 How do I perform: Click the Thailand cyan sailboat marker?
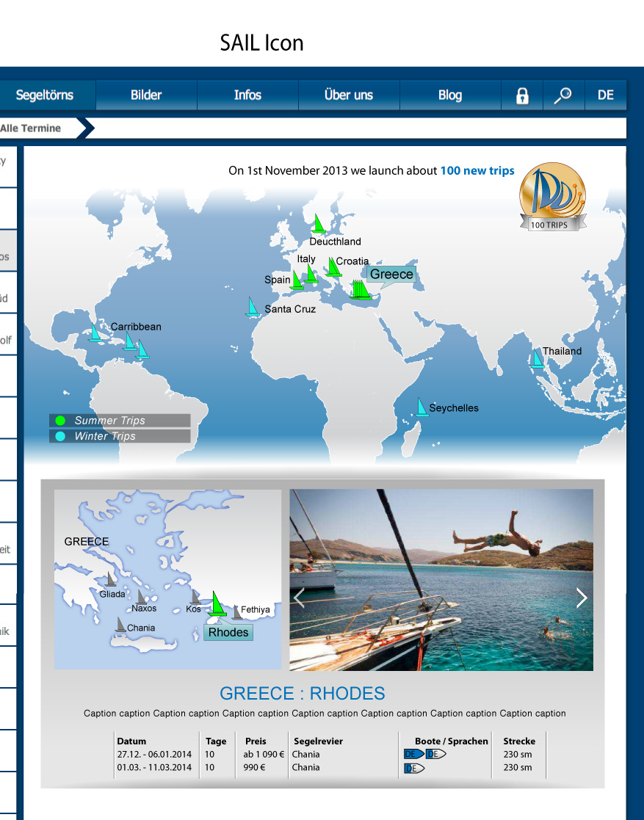coord(537,358)
